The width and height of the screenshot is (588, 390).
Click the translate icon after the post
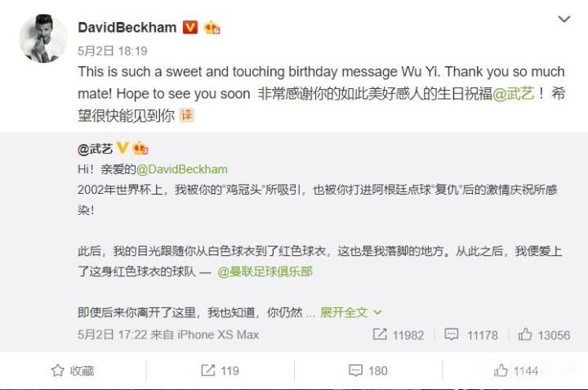pyautogui.click(x=187, y=115)
